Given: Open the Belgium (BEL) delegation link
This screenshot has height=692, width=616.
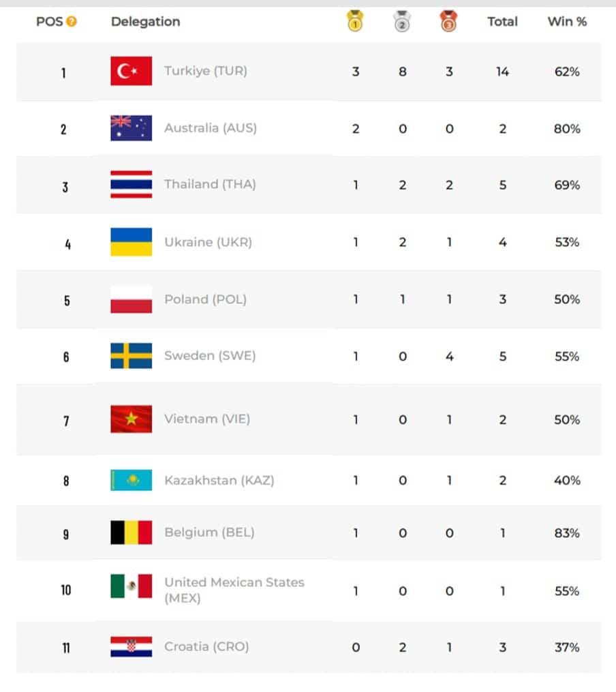Looking at the screenshot, I should (209, 532).
